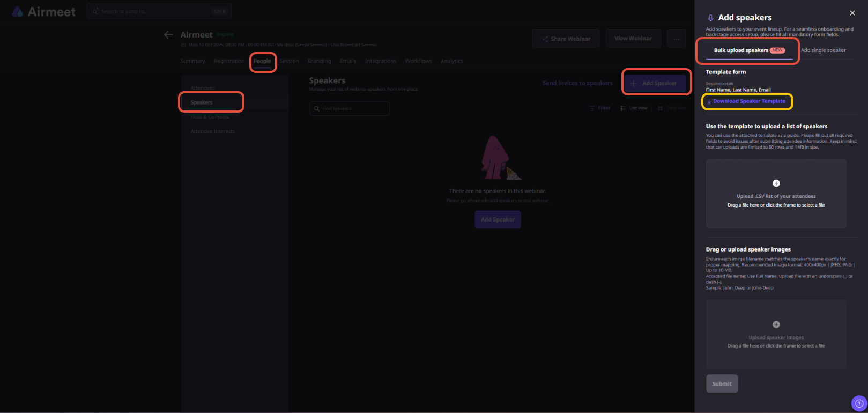Image resolution: width=868 pixels, height=413 pixels.
Task: Focus the Find Speakers search field
Action: point(350,108)
